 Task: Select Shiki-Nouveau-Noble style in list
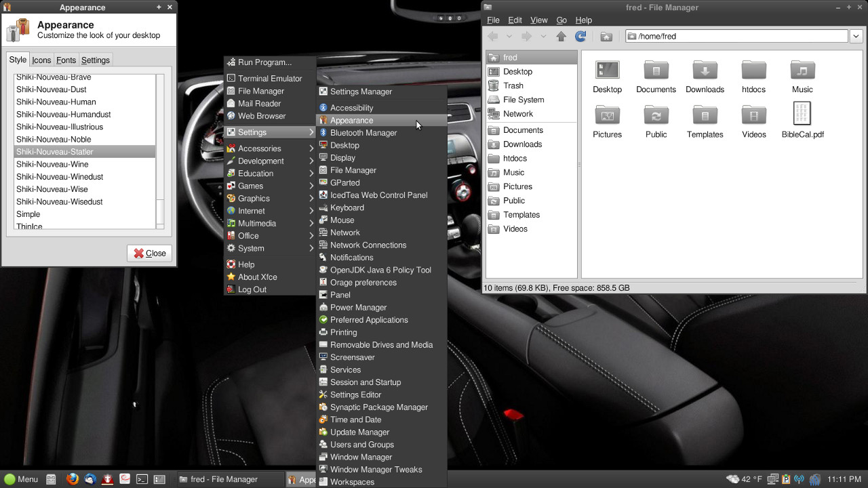85,140
